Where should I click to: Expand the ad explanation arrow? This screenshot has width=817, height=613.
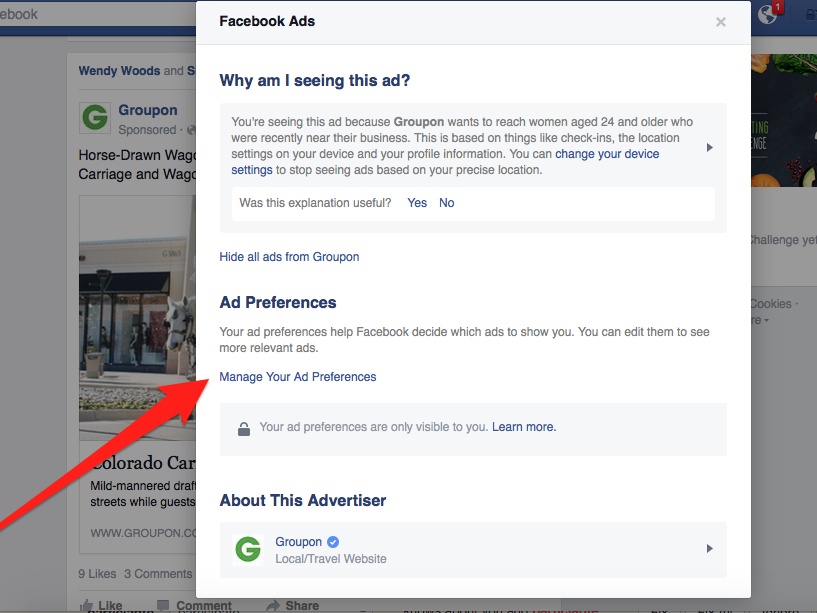[709, 147]
